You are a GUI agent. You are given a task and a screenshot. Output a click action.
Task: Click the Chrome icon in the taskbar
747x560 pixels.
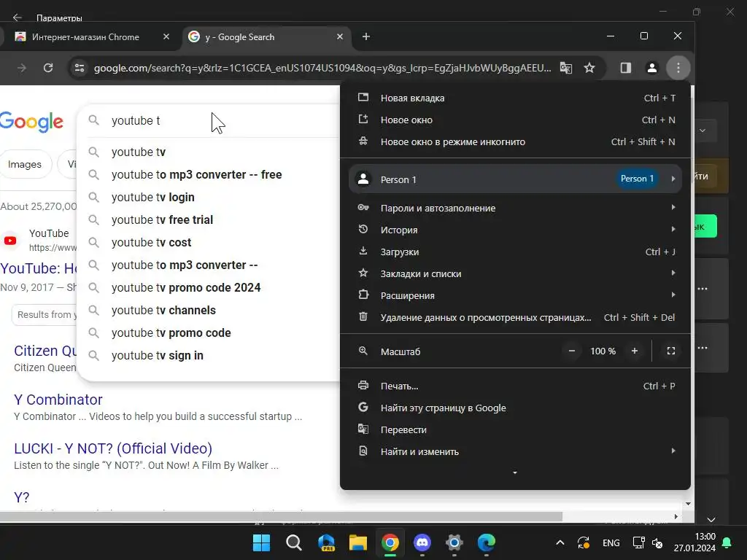(x=390, y=542)
